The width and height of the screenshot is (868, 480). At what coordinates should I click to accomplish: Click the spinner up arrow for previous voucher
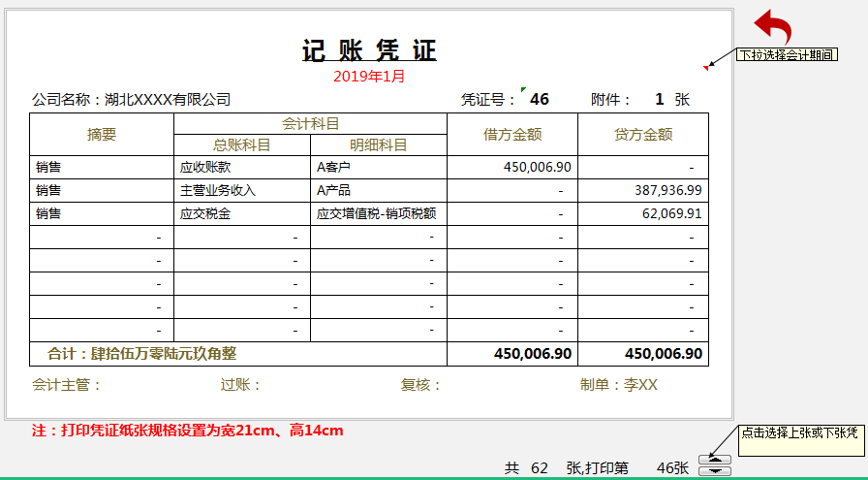click(x=715, y=460)
